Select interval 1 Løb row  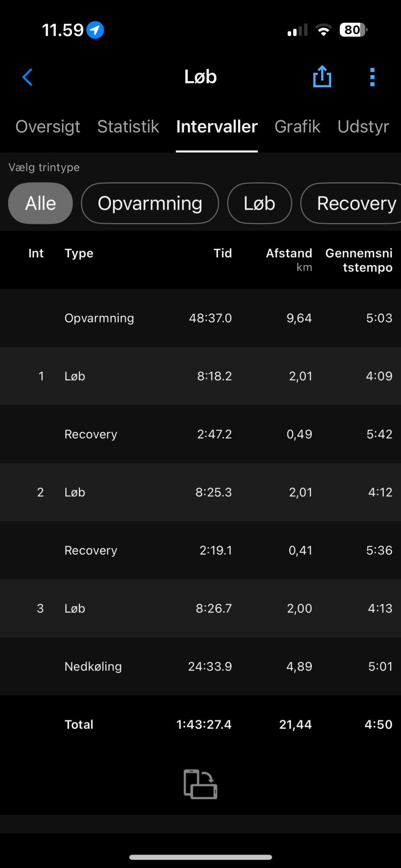click(200, 376)
